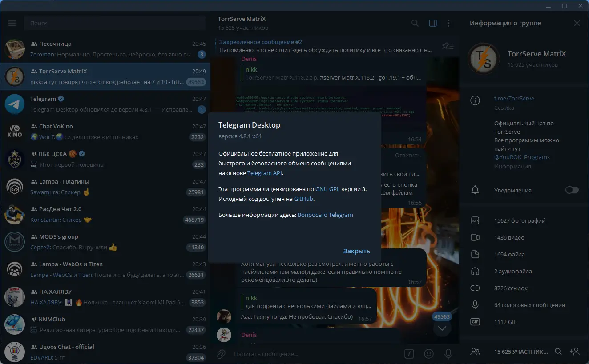Click the group info circle icon
Image resolution: width=589 pixels, height=364 pixels.
(x=475, y=100)
